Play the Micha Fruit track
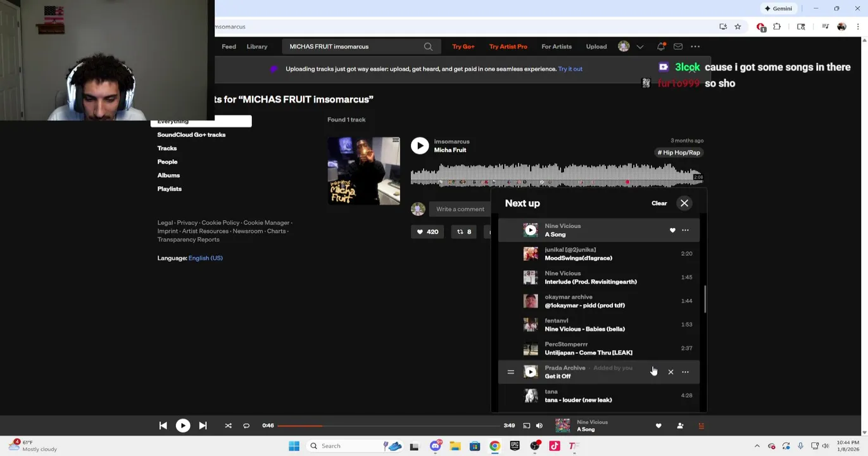 pyautogui.click(x=420, y=146)
